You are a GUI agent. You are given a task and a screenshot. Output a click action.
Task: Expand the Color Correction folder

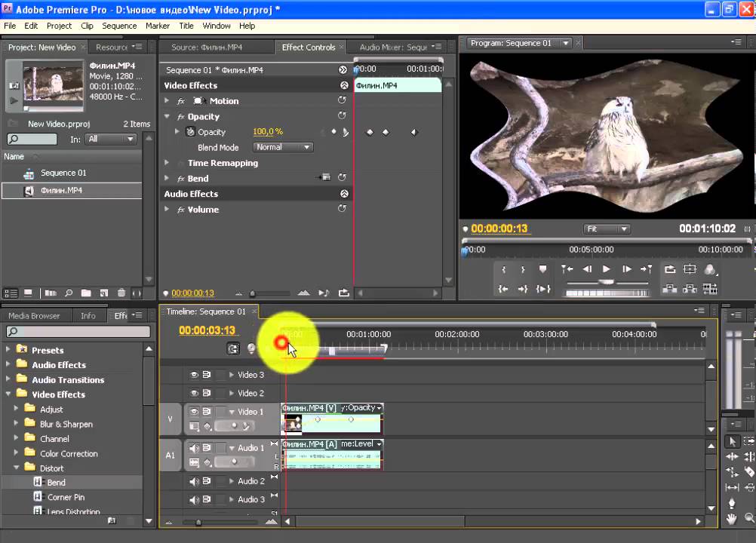pos(16,453)
